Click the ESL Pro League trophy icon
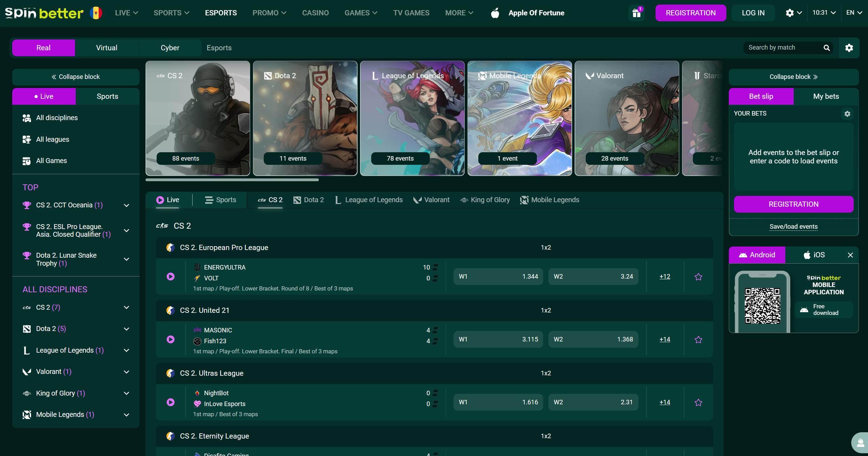The width and height of the screenshot is (868, 456). (27, 227)
